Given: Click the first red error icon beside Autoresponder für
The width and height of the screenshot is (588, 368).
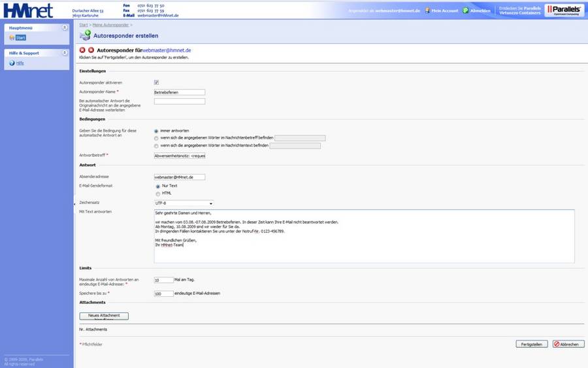Looking at the screenshot, I should (82, 50).
